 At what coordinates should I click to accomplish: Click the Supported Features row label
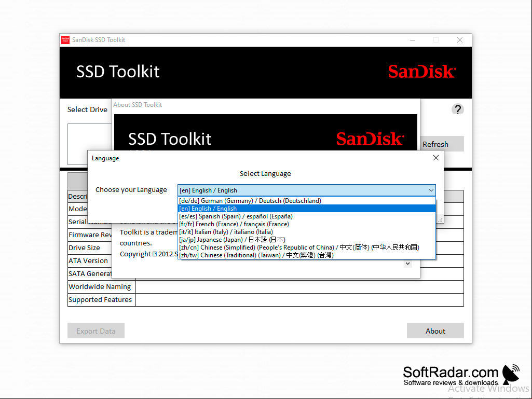pyautogui.click(x=100, y=299)
